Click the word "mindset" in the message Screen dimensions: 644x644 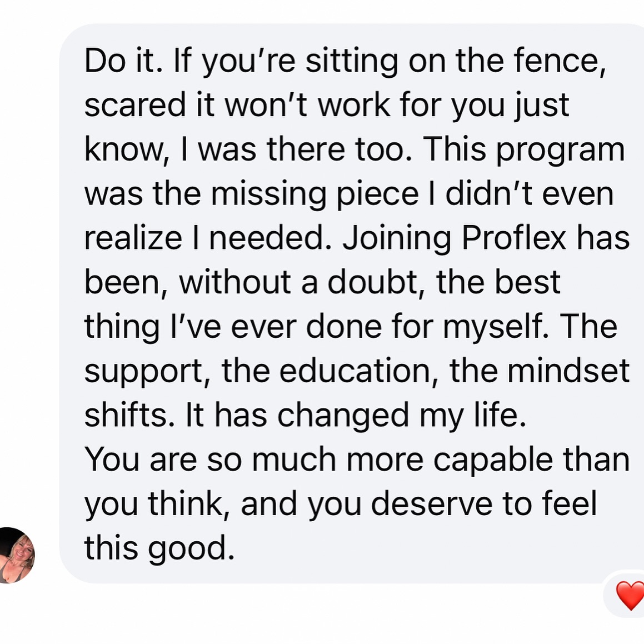coord(568,371)
